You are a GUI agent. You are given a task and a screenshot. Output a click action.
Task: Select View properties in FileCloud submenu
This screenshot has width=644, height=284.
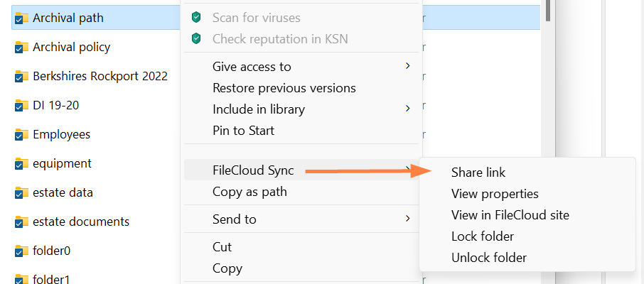click(495, 194)
